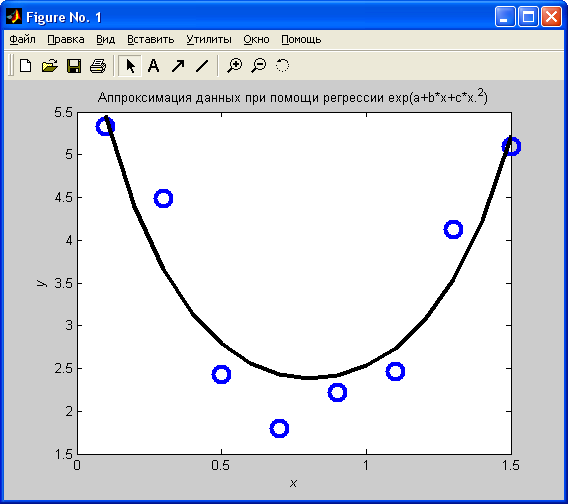Select the Insert Line tool

click(202, 66)
